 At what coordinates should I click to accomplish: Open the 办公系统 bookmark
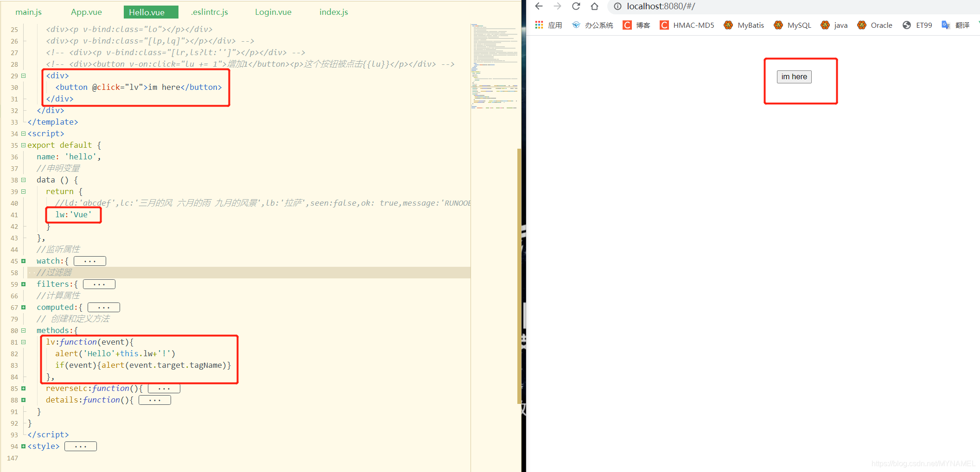pyautogui.click(x=592, y=25)
